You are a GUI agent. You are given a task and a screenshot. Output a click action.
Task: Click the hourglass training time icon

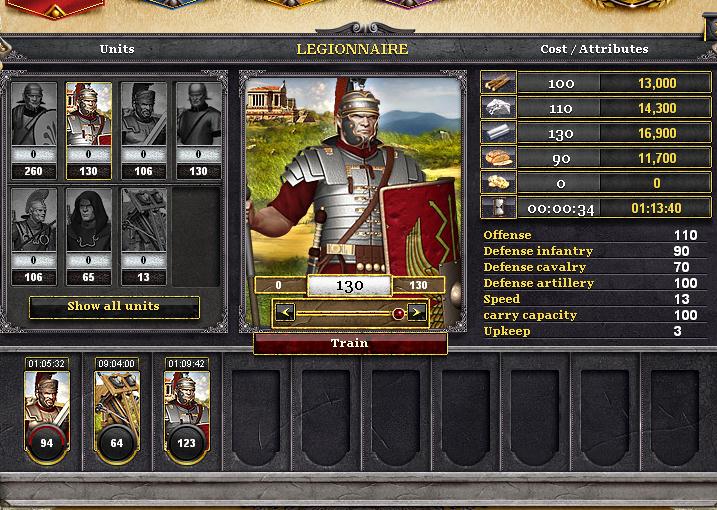coord(498,208)
